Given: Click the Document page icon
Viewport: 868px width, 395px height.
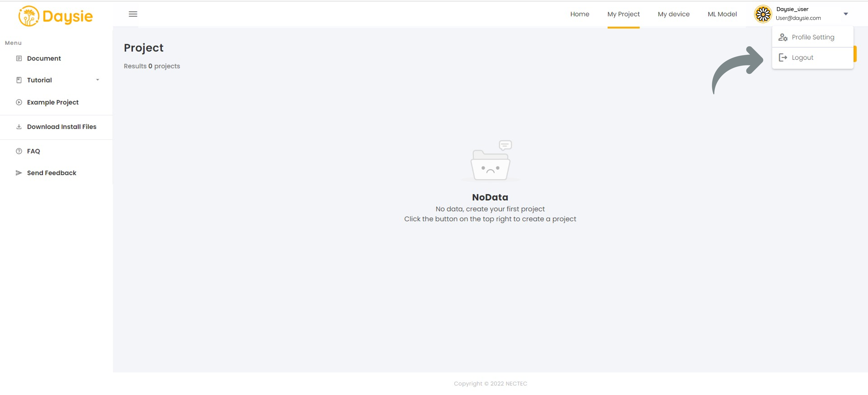Looking at the screenshot, I should (x=19, y=58).
